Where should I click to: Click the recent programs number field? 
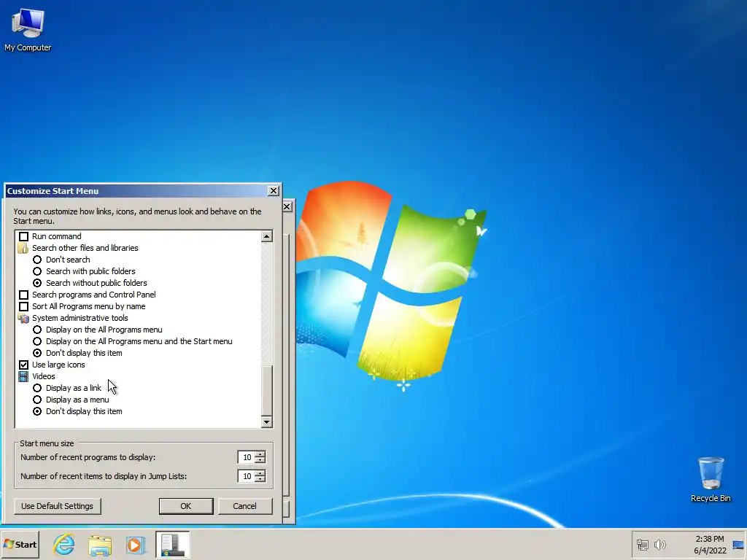click(x=247, y=457)
